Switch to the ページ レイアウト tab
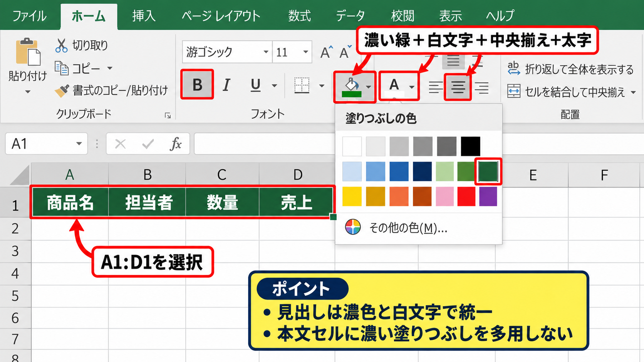644x362 pixels. click(x=221, y=16)
